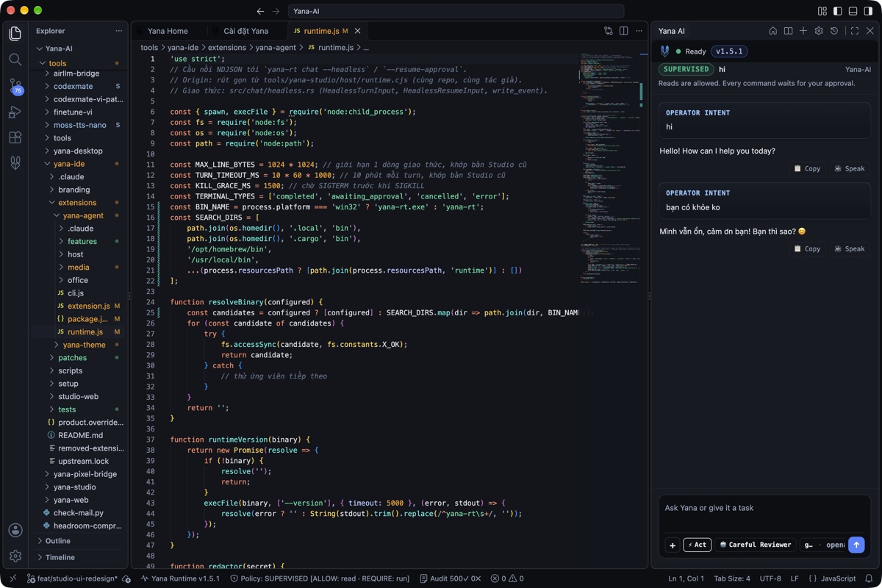Copy the 'Mình vẫn ổn' reply
The width and height of the screenshot is (882, 588).
(x=807, y=248)
